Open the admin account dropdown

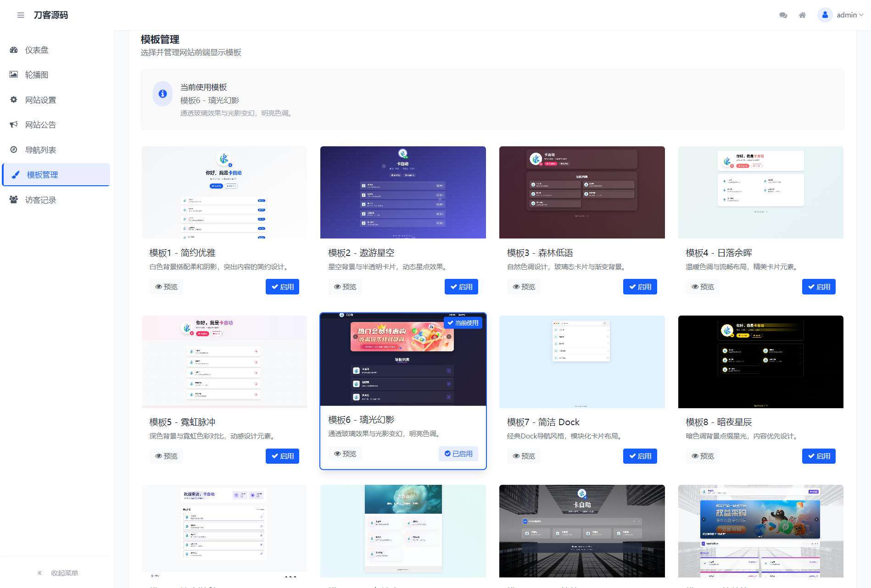(x=848, y=15)
